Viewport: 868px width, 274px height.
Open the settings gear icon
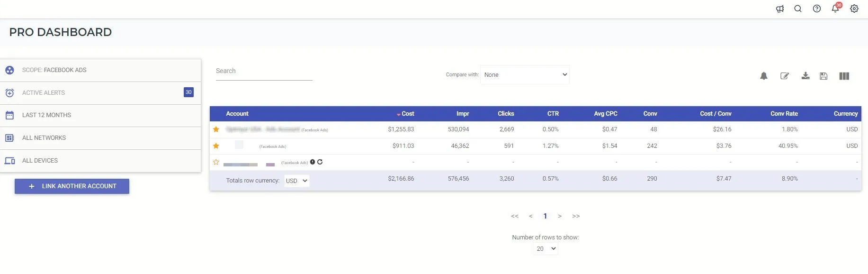[854, 9]
